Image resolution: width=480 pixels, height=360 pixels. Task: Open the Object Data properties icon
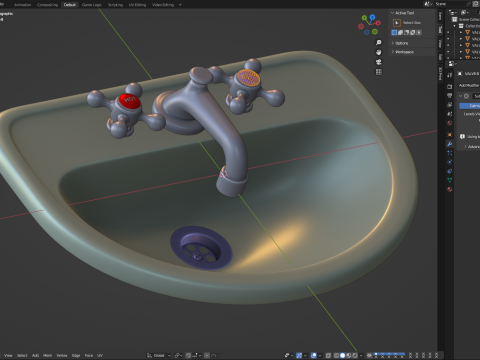pos(450,180)
